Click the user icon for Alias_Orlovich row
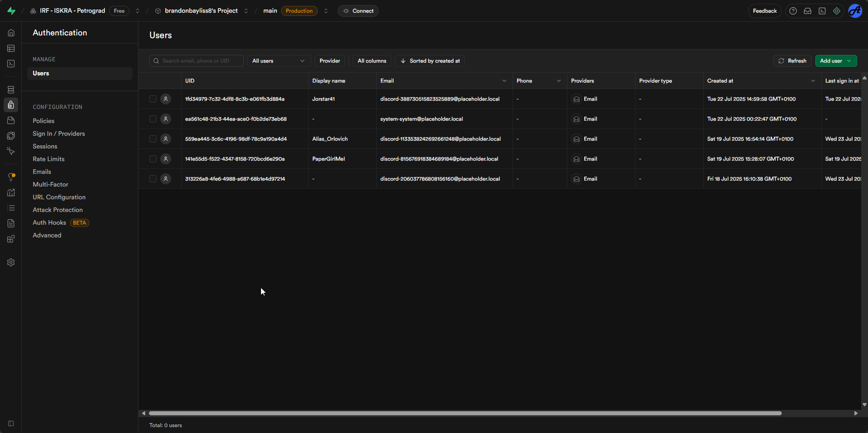Screen dimensions: 868x433 pyautogui.click(x=166, y=139)
